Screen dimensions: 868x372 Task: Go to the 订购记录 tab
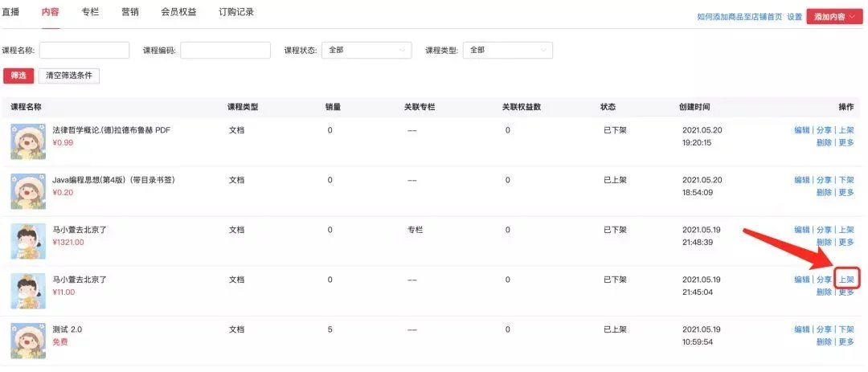click(236, 11)
